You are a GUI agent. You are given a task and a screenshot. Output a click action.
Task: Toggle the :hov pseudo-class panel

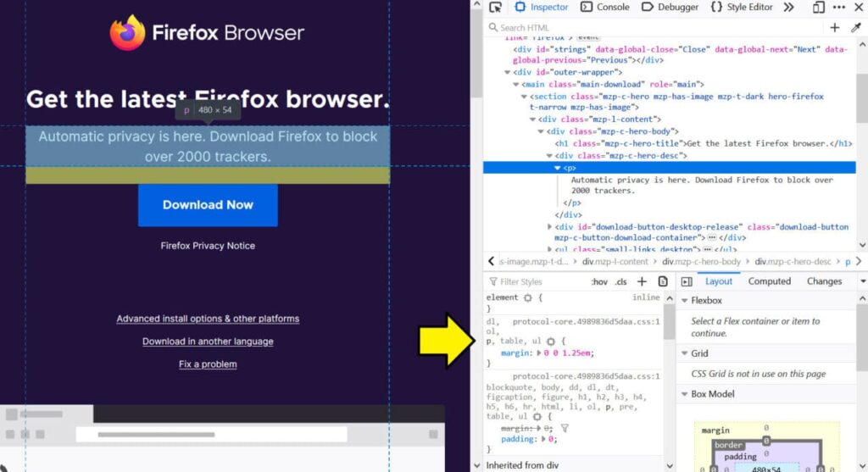[599, 281]
